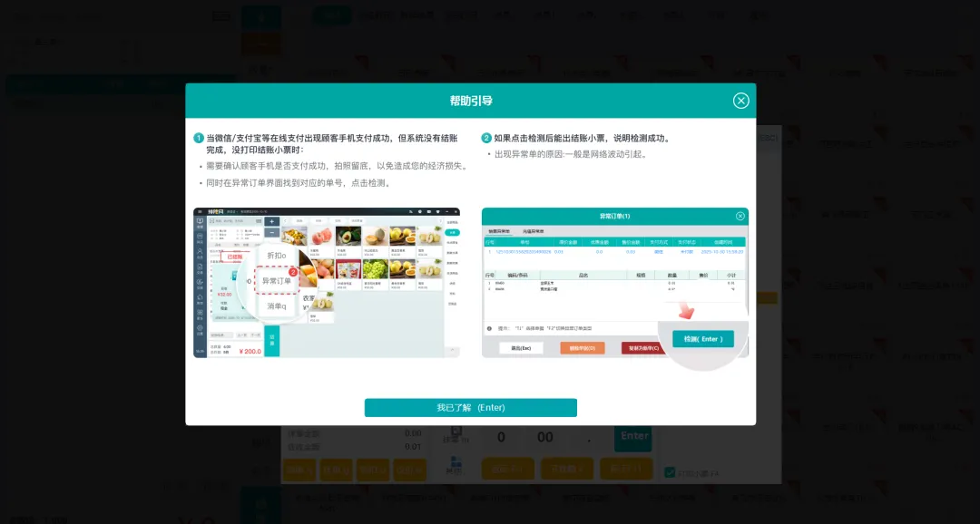Click the 我已了解 (Enter) button
Screen dimensions: 980x524
click(471, 407)
